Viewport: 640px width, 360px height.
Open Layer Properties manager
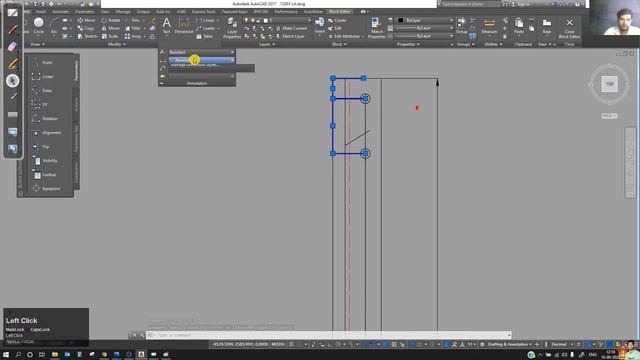point(232,28)
